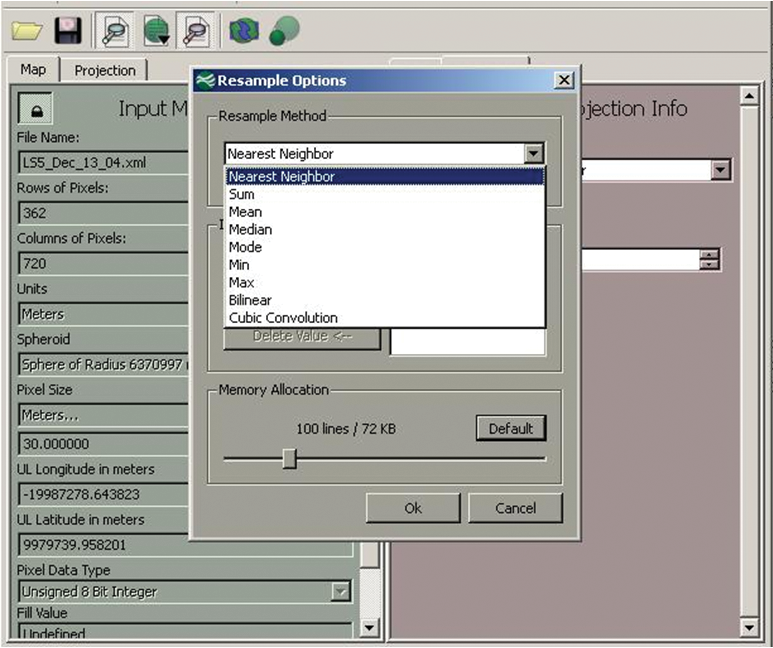Collapse the Resample Method dropdown arrow
This screenshot has height=648, width=773.
click(534, 154)
